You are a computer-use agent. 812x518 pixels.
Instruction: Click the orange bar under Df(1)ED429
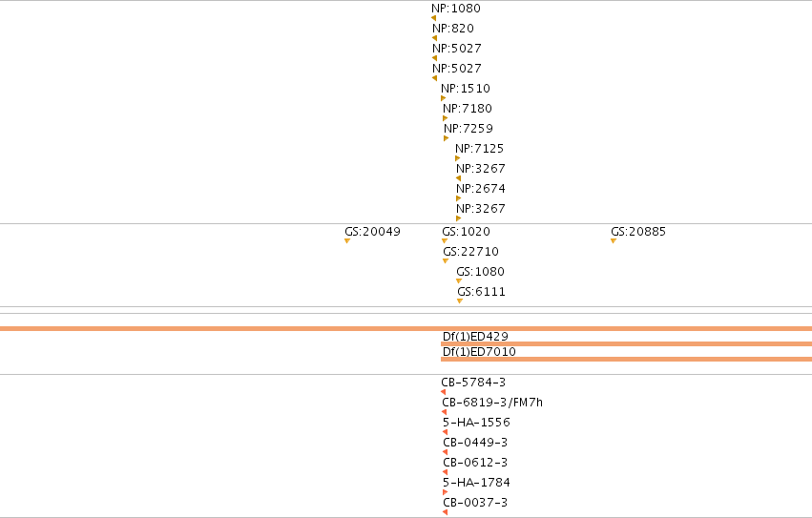tap(626, 344)
